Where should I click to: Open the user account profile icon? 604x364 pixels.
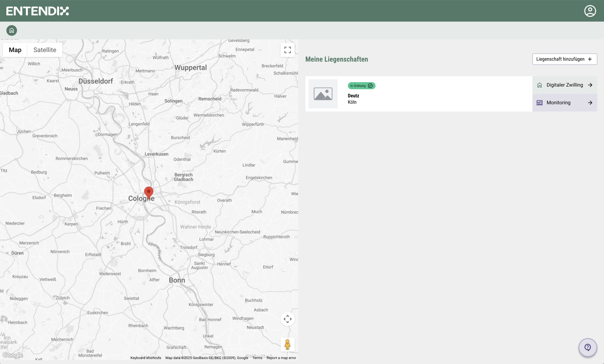point(590,11)
